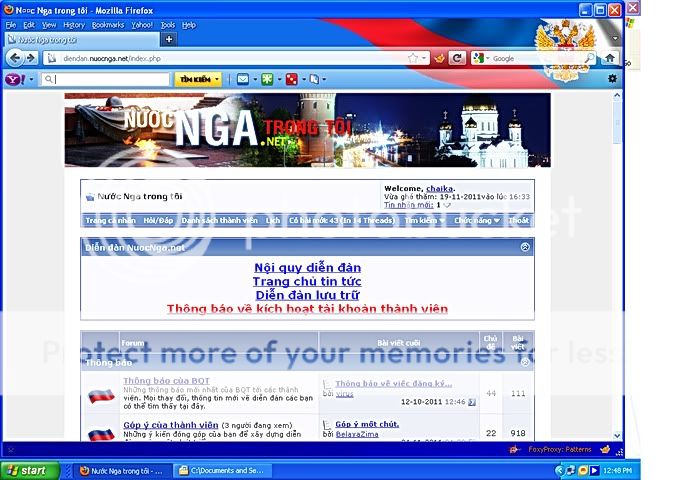Open Yahoo toolbar mail envelope icon

pos(242,79)
